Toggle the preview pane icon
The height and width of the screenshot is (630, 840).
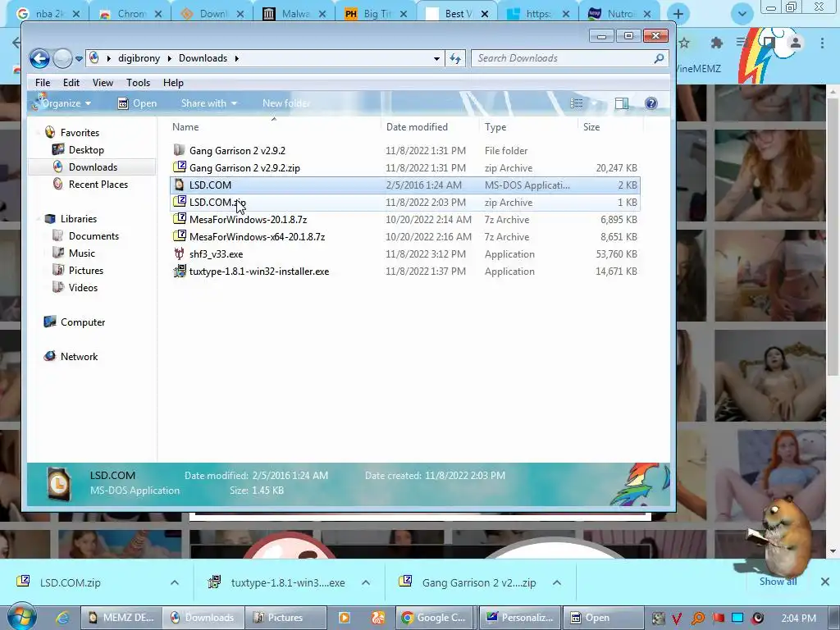(622, 103)
